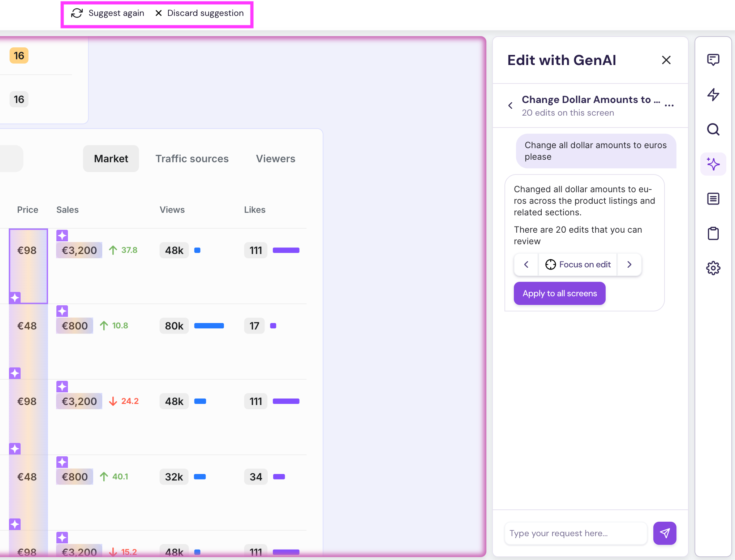The height and width of the screenshot is (560, 735).
Task: Click the Sales column header
Action: click(x=67, y=210)
